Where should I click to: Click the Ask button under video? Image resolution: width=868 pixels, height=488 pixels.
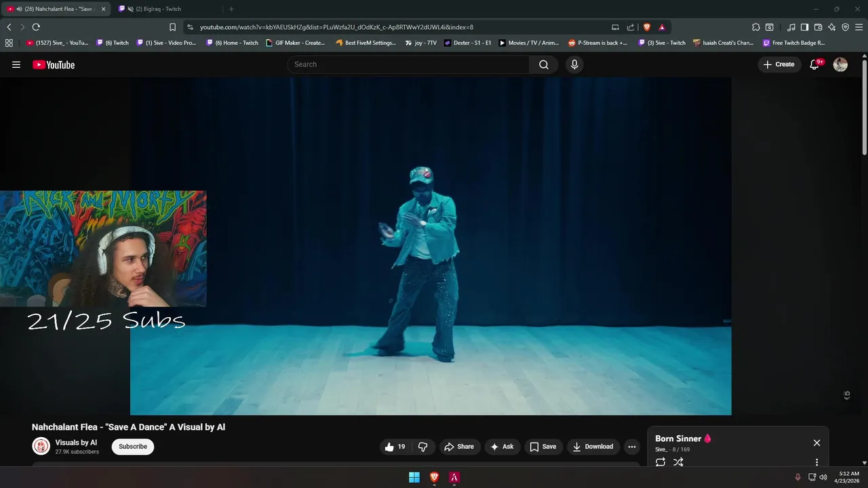(x=502, y=447)
